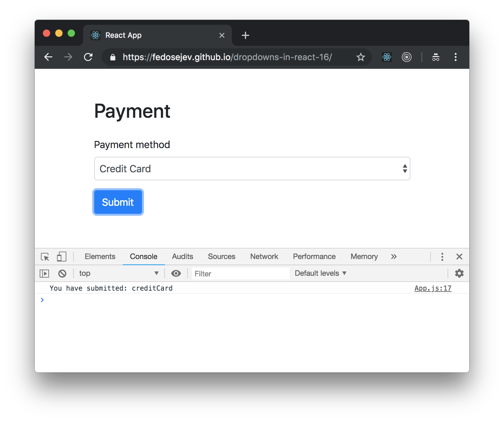Image resolution: width=504 pixels, height=422 pixels.
Task: Switch to the Network tab
Action: 264,257
